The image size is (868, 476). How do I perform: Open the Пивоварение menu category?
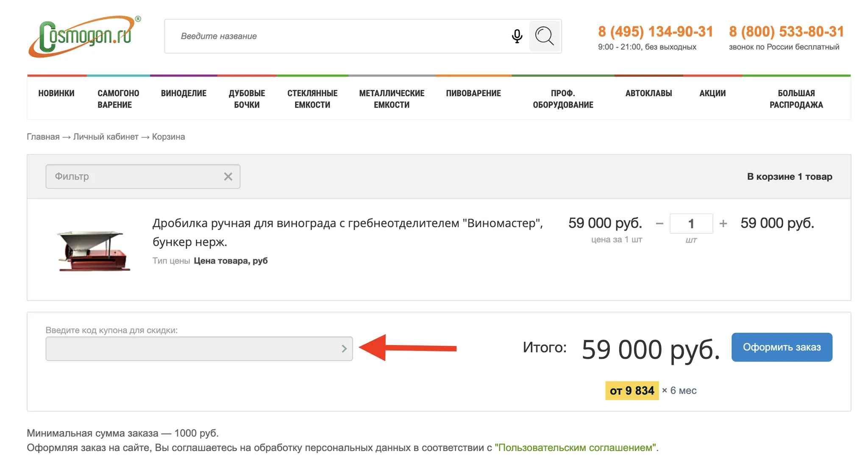tap(473, 93)
